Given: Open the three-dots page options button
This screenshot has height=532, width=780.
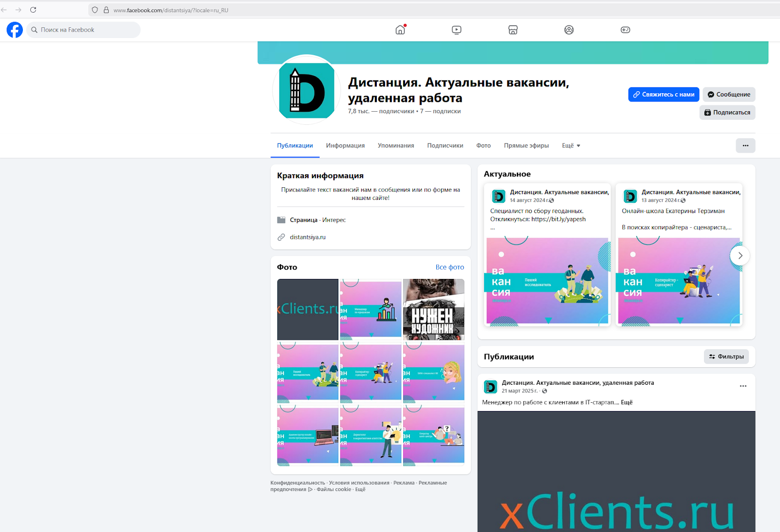Looking at the screenshot, I should 745,145.
